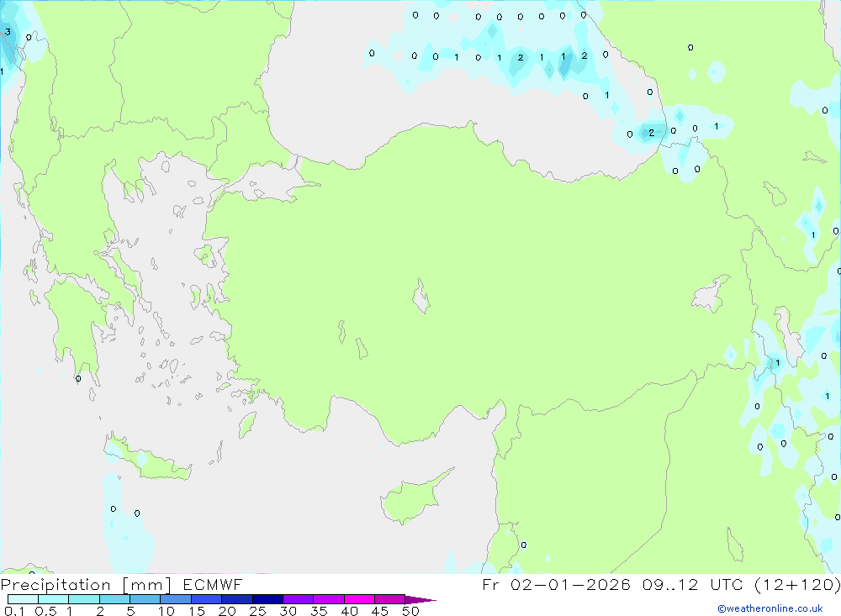Click the legend swatch between 40 and 45
Screen dimensions: 841x616
[359, 599]
